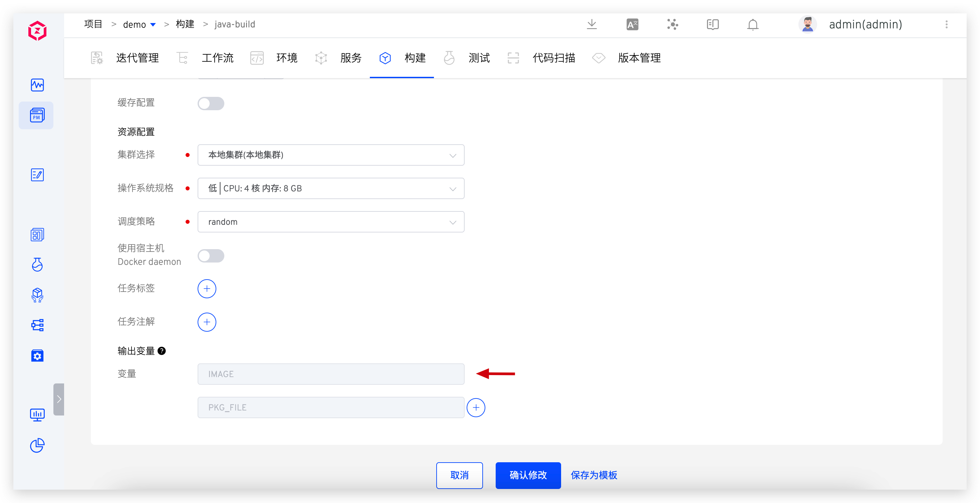This screenshot has height=503, width=980.
Task: Open the 调度策略 random dropdown
Action: click(x=330, y=222)
